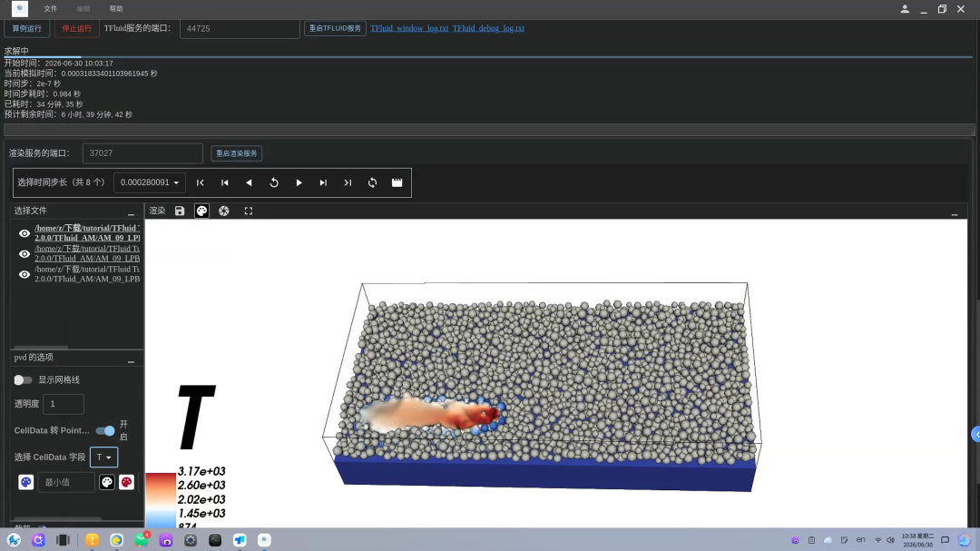The width and height of the screenshot is (980, 551).
Task: Open the time step value dropdown 0.000280091
Action: point(150,182)
